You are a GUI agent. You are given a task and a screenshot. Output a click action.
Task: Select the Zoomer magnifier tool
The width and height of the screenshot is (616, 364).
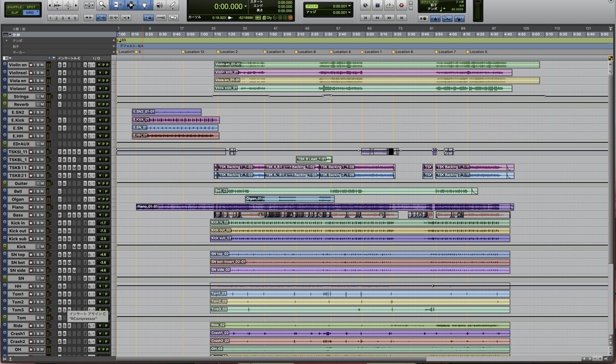[102, 5]
